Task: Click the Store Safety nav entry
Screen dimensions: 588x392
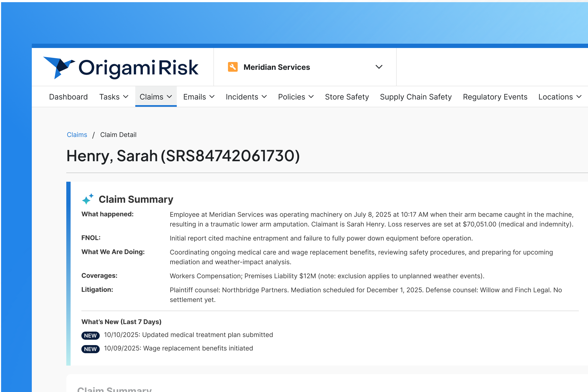Action: point(347,97)
